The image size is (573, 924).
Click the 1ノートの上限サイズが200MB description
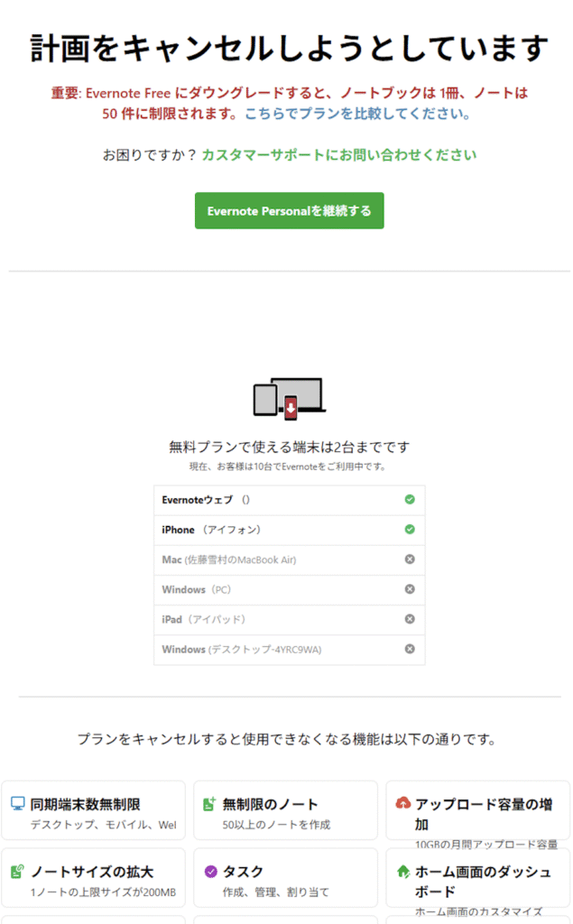pos(103,892)
